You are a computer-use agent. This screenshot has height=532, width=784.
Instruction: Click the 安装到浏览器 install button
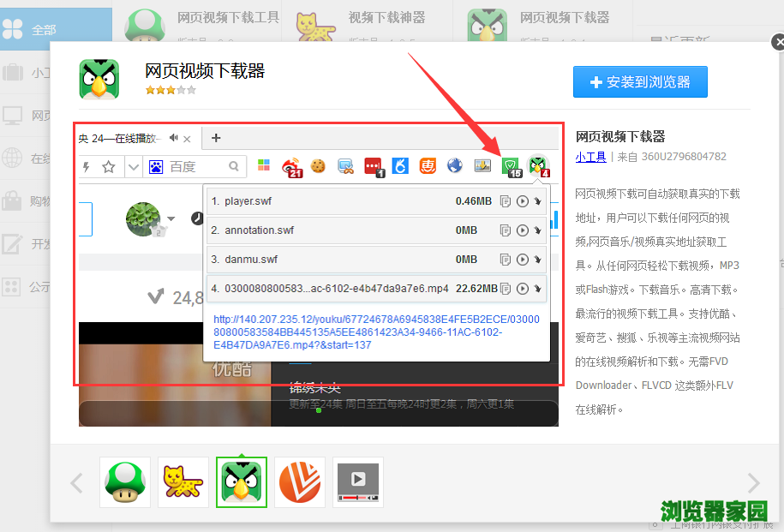[640, 81]
